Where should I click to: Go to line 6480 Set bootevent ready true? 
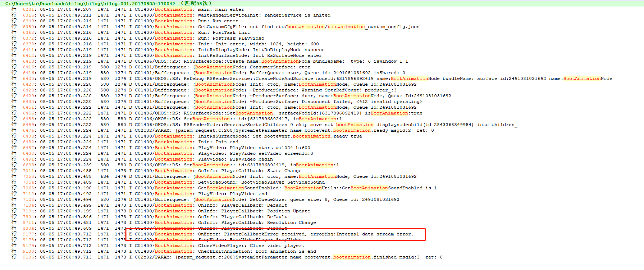pyautogui.click(x=187, y=136)
